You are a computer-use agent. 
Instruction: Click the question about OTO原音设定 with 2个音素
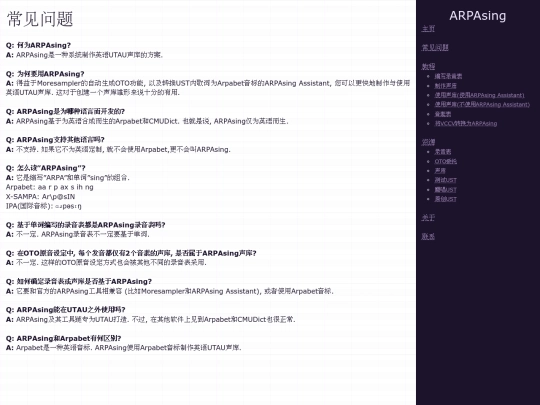tap(131, 253)
